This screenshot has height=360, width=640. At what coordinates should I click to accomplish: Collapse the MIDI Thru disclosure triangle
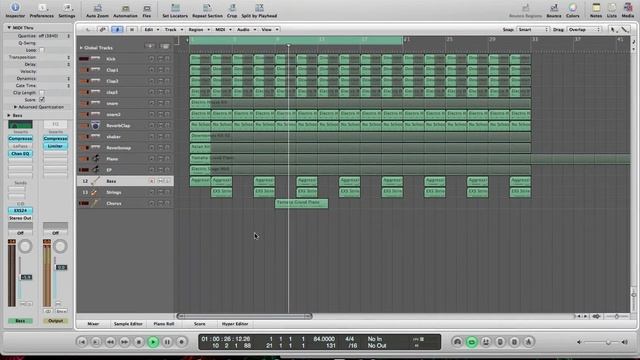pyautogui.click(x=9, y=28)
